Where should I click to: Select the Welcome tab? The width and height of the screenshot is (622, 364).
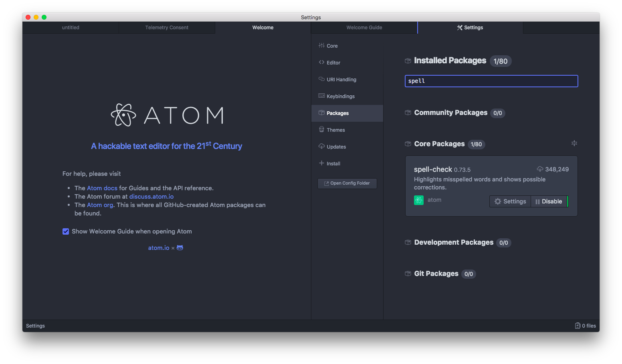pyautogui.click(x=263, y=28)
